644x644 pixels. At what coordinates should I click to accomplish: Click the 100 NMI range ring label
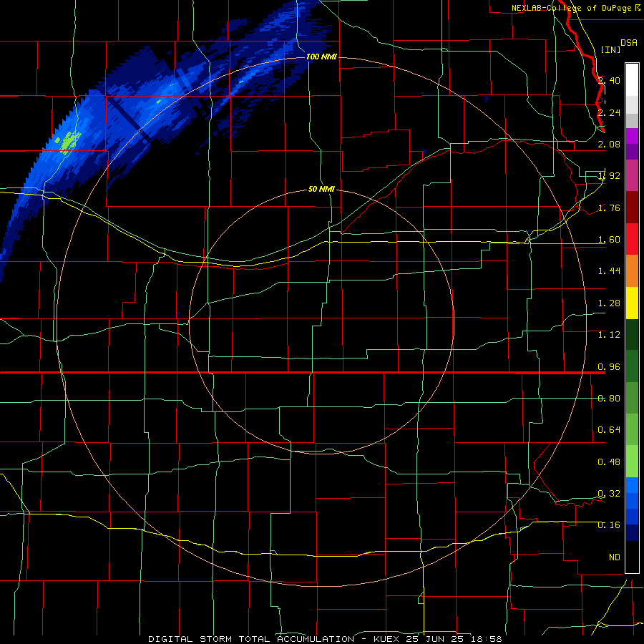tap(321, 57)
